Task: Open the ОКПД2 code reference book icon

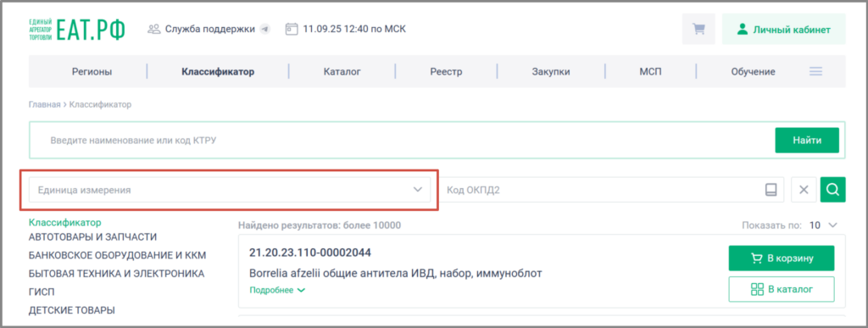Action: pos(771,190)
